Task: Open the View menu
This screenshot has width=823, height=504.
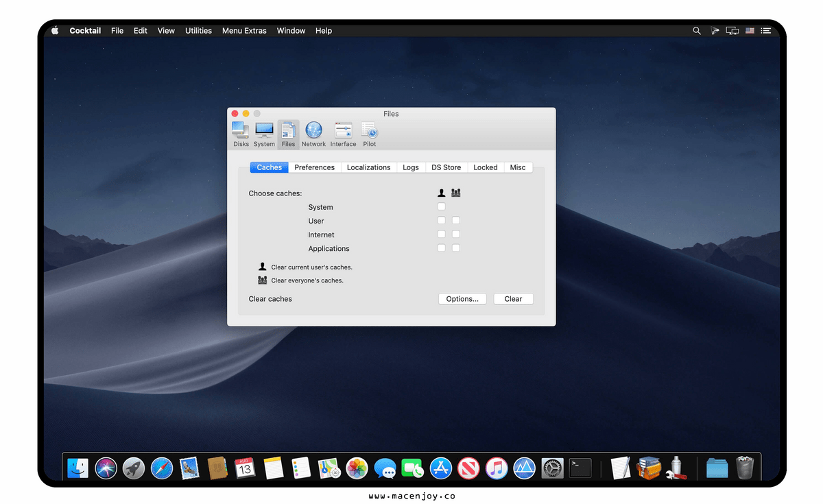Action: click(166, 31)
